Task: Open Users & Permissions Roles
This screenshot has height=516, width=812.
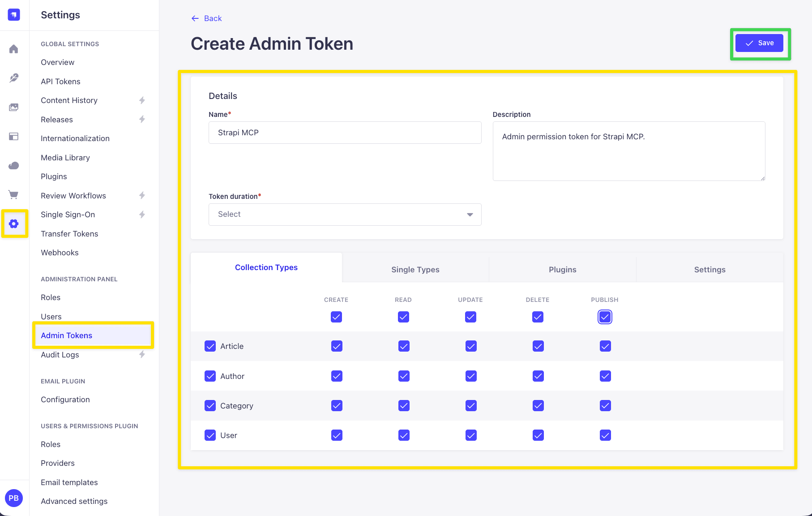Action: coord(51,444)
